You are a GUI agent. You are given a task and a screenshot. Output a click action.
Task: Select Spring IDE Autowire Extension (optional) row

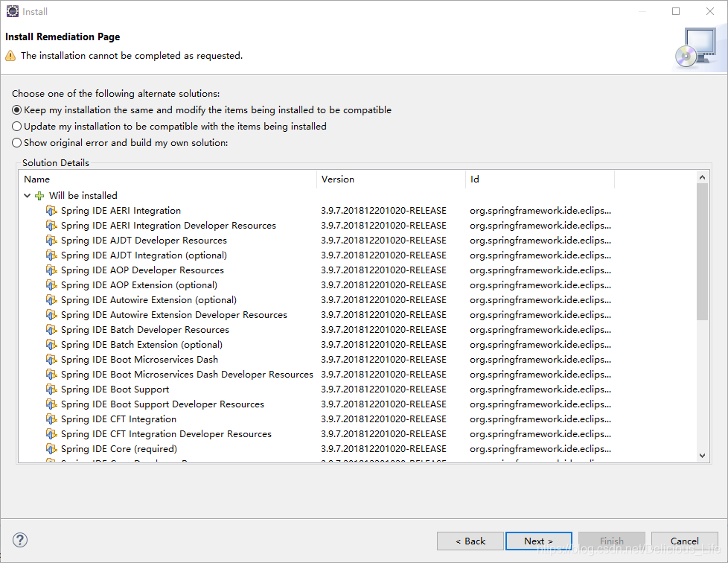pyautogui.click(x=149, y=299)
